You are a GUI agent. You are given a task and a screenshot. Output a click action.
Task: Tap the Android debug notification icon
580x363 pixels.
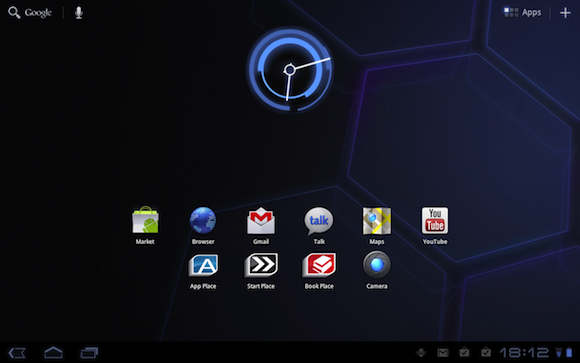click(x=421, y=353)
